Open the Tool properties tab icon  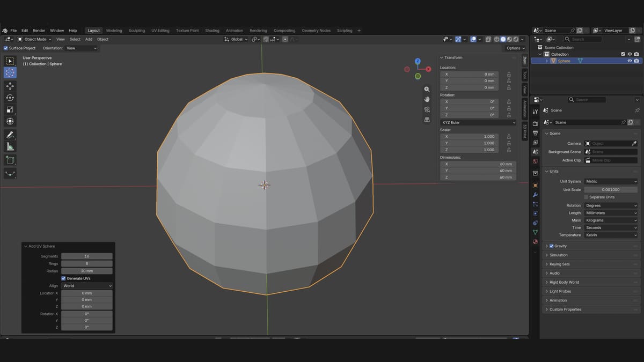click(535, 112)
